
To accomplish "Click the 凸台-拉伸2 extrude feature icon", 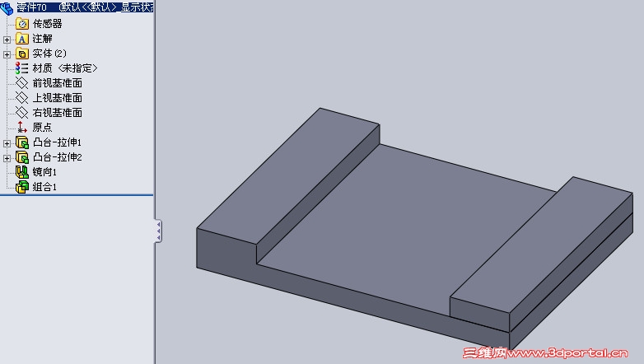I will coord(22,157).
